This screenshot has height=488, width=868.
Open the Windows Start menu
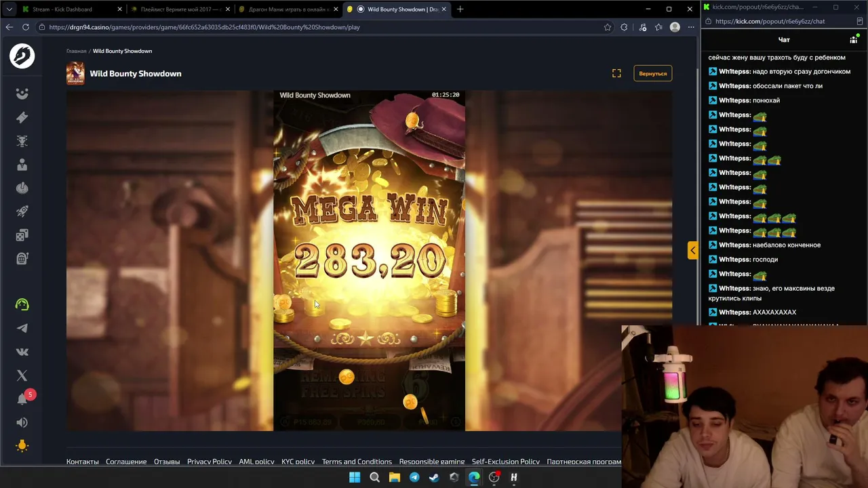[355, 477]
